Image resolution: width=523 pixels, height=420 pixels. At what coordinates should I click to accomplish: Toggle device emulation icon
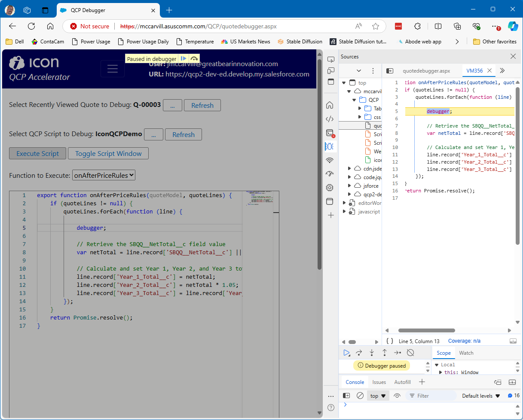click(330, 71)
